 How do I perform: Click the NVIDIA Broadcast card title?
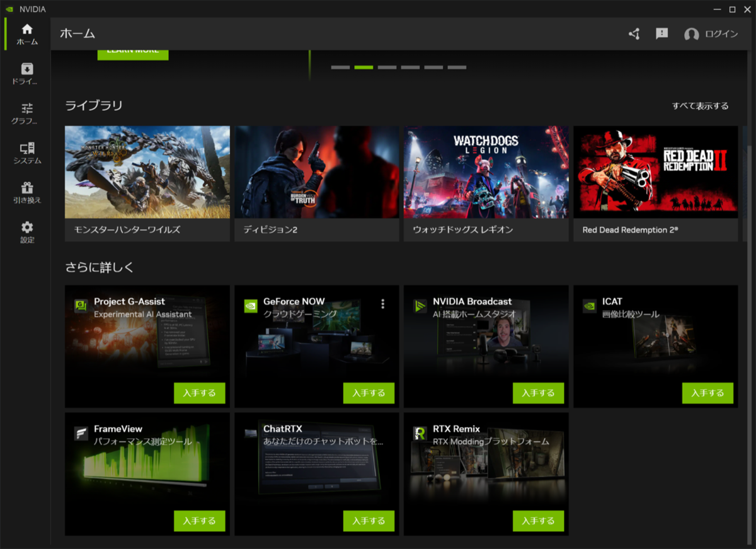pyautogui.click(x=472, y=302)
